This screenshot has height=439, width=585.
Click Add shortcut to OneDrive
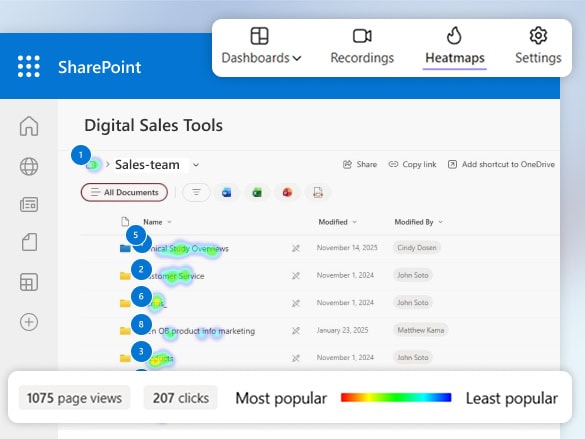[x=501, y=164]
